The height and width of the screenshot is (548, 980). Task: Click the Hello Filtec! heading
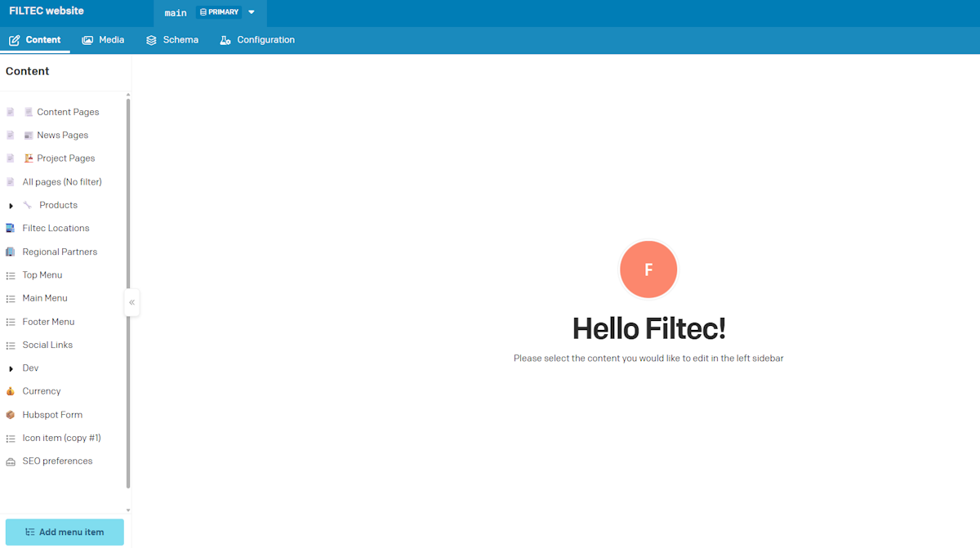(x=649, y=329)
